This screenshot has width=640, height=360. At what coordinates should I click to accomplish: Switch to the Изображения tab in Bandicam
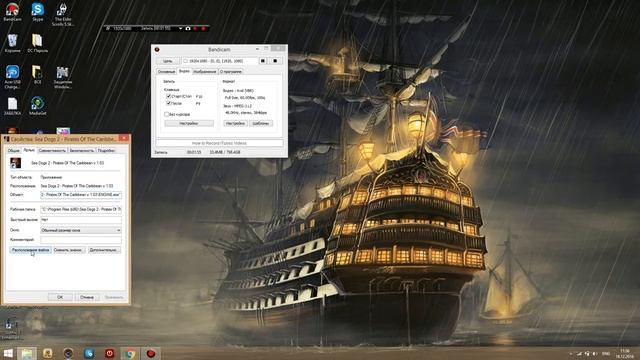pyautogui.click(x=204, y=71)
